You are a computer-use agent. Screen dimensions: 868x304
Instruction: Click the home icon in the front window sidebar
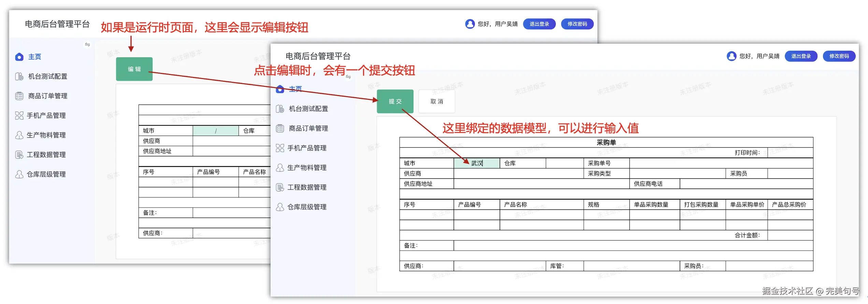pyautogui.click(x=280, y=89)
